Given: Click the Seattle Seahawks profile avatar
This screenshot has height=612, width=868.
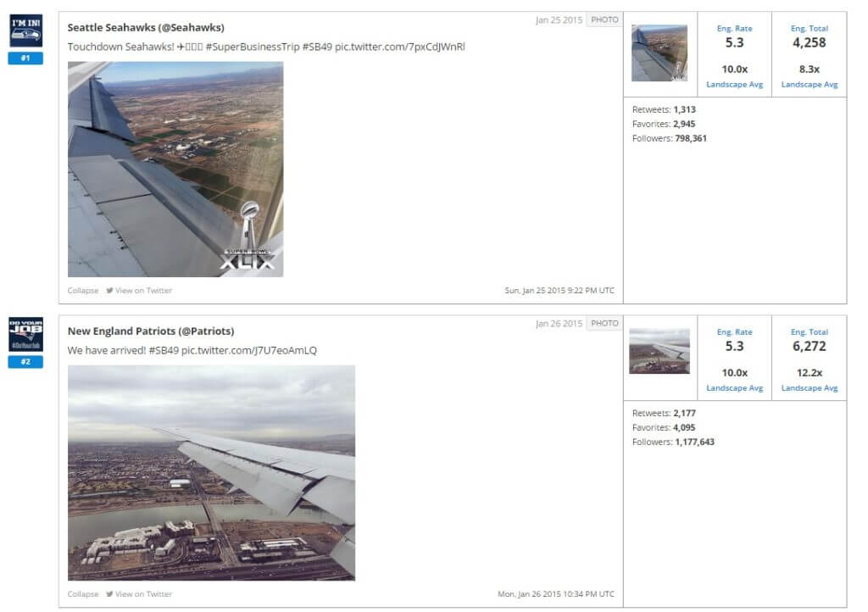Looking at the screenshot, I should [25, 31].
